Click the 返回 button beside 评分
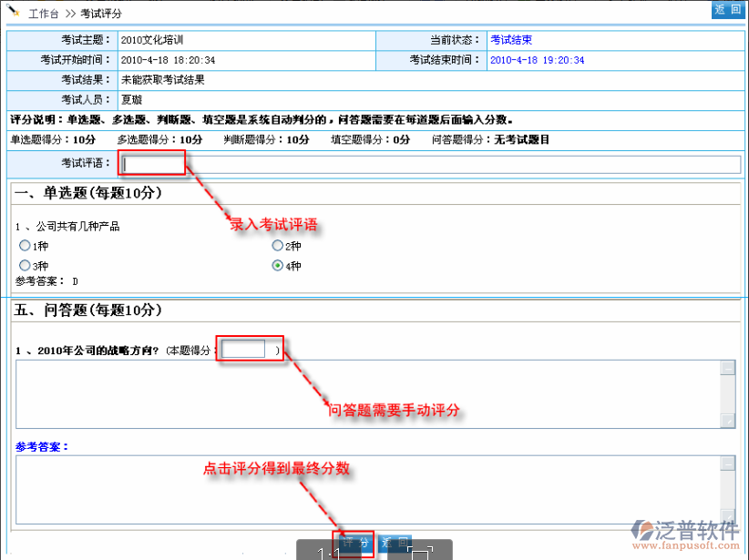The height and width of the screenshot is (560, 749). [x=395, y=543]
